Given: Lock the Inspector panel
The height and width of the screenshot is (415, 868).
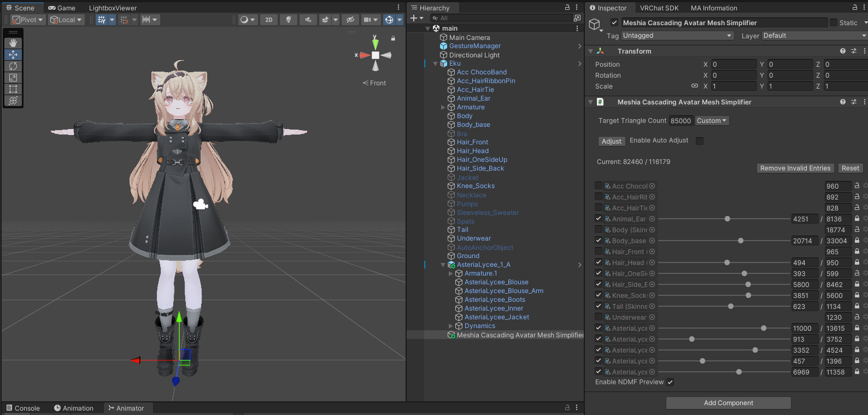Looking at the screenshot, I should click(855, 8).
